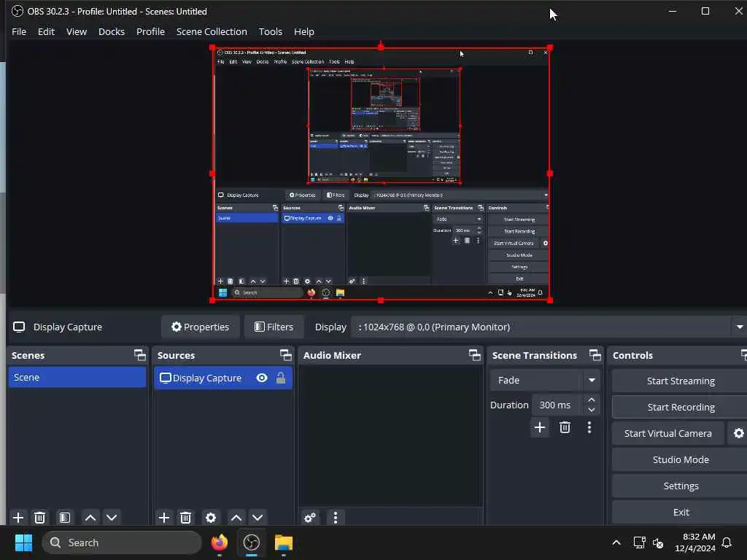Open Firefox from the taskbar
The width and height of the screenshot is (747, 560).
219,542
